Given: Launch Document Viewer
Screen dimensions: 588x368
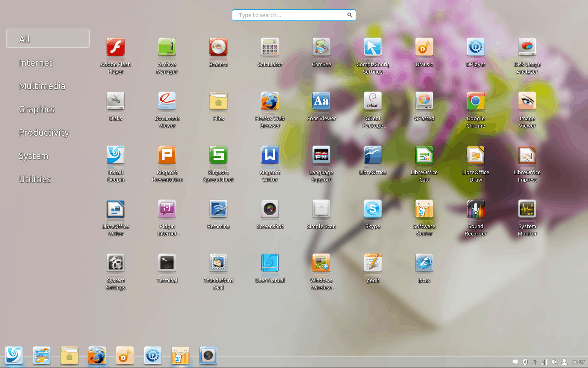Looking at the screenshot, I should point(167,101).
